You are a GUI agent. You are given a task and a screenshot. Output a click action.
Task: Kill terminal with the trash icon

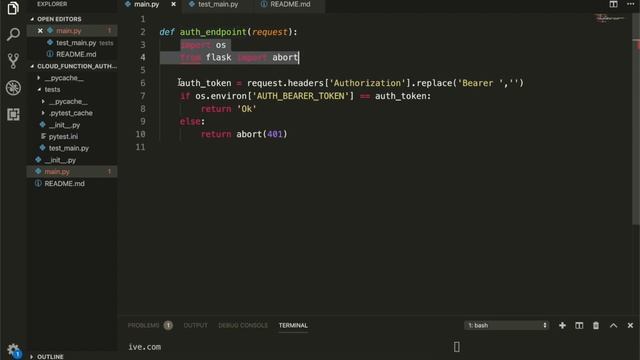(596, 325)
